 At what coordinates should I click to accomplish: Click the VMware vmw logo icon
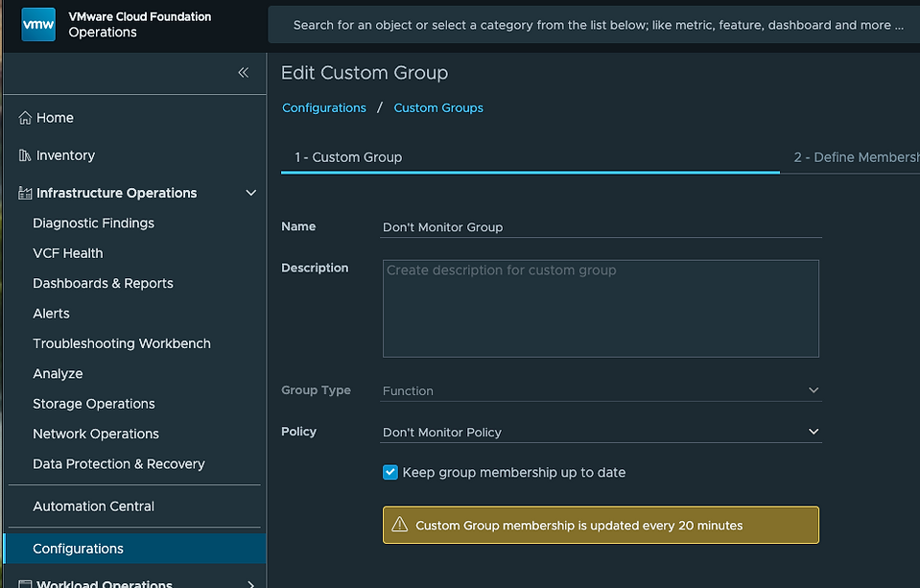tap(38, 25)
